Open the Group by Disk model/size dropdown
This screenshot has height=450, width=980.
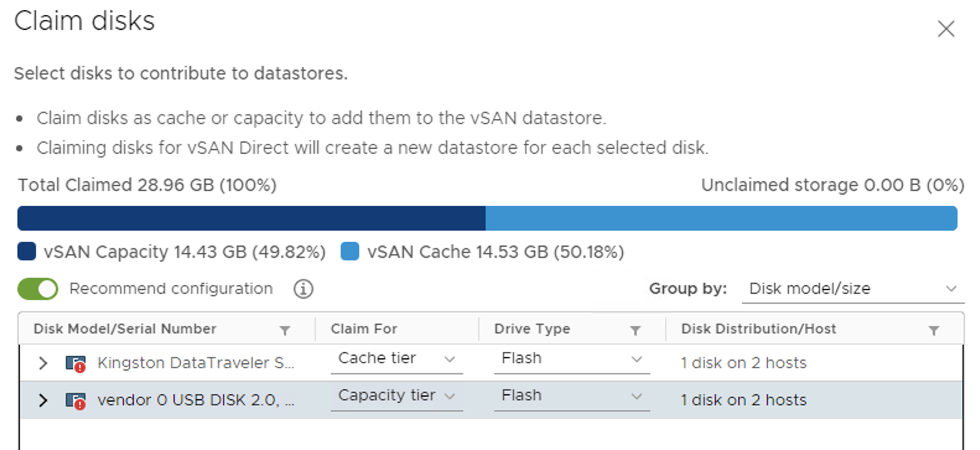[x=853, y=289]
